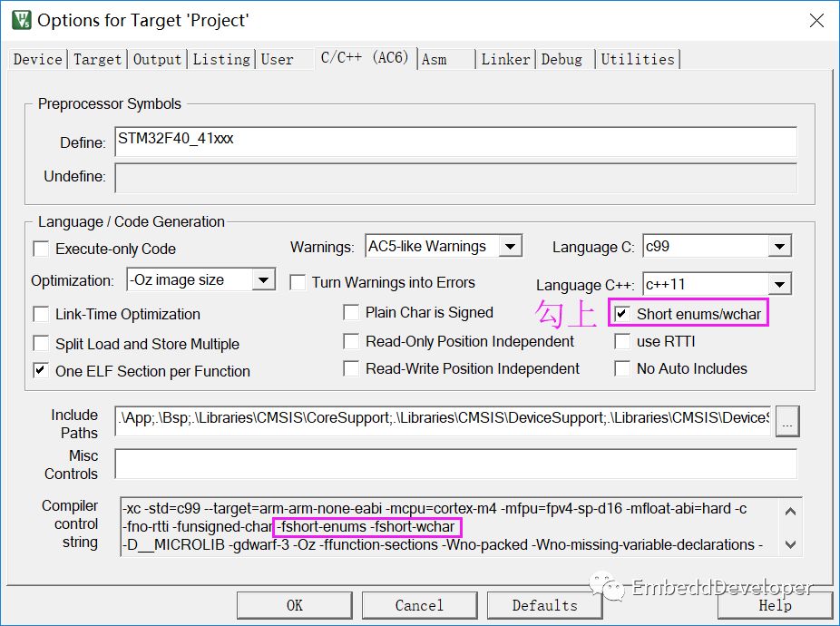Image resolution: width=840 pixels, height=626 pixels.
Task: Click the Keil uVision icon in title bar
Action: [x=22, y=20]
